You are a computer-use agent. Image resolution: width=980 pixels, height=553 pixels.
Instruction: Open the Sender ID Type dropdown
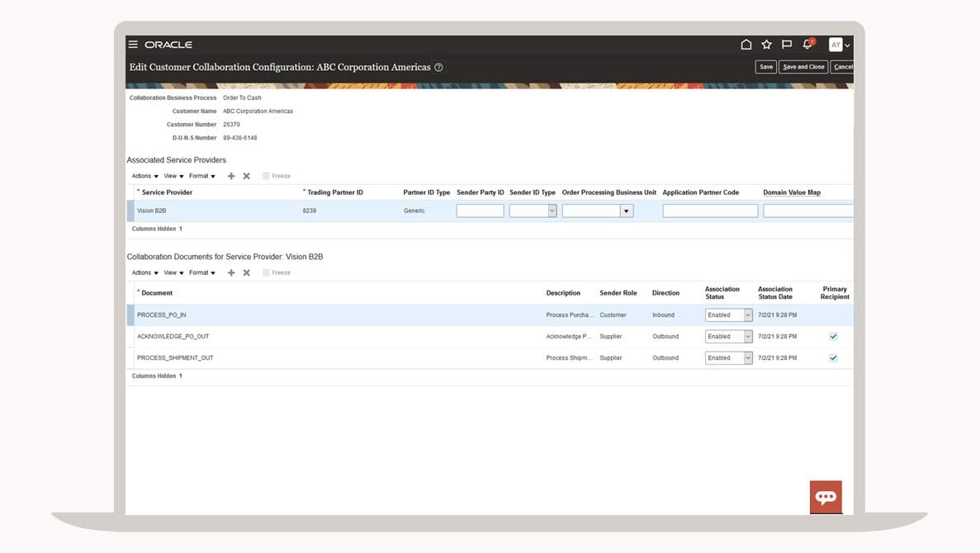(552, 211)
